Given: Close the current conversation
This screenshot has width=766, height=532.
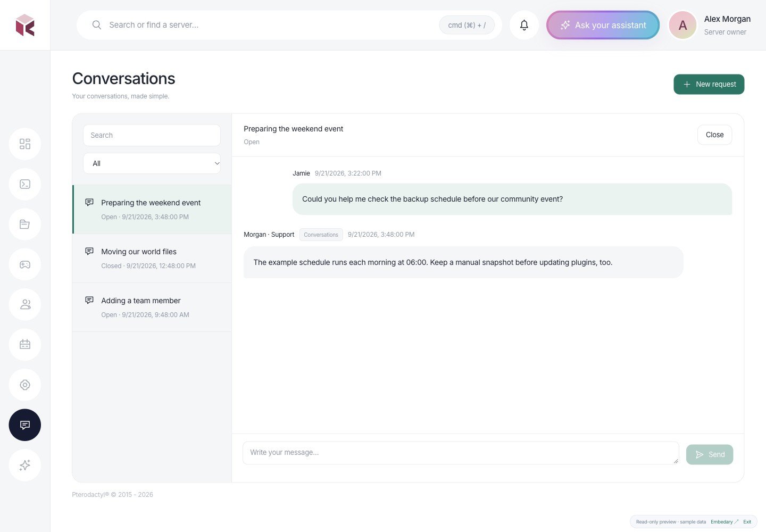Looking at the screenshot, I should [714, 135].
